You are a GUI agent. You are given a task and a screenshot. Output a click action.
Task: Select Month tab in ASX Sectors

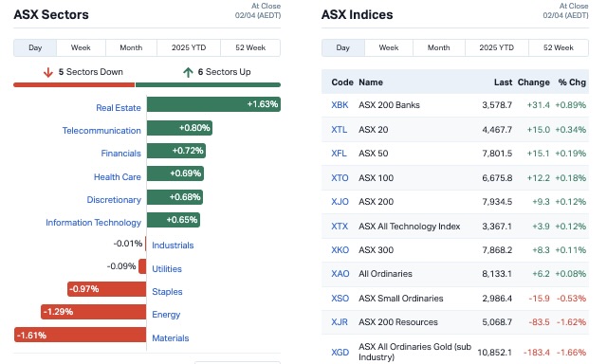pos(131,48)
